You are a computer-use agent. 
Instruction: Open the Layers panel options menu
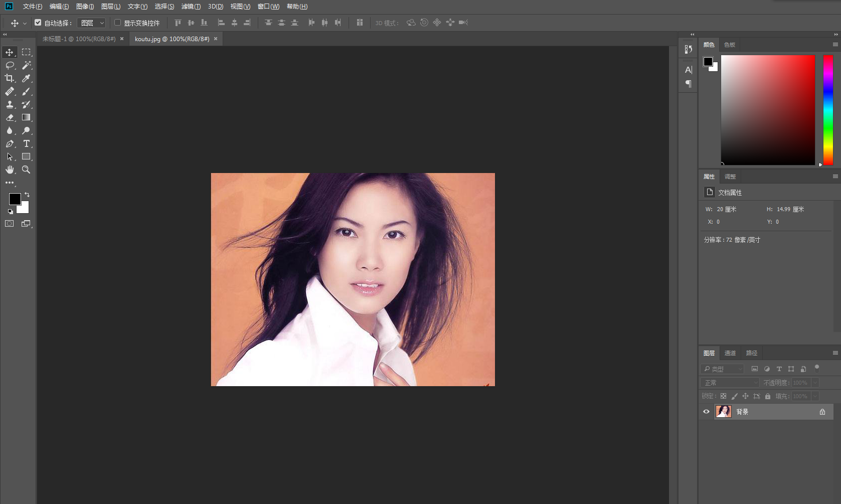click(835, 353)
